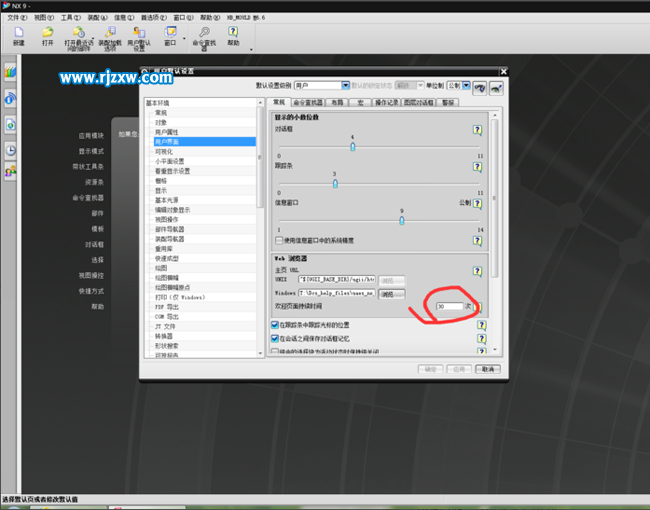Open the history clock icon in left sidebar
650x510 pixels.
pyautogui.click(x=10, y=149)
